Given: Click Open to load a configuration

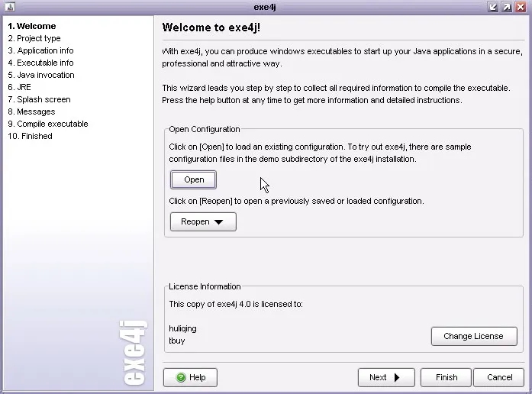Looking at the screenshot, I should point(193,180).
